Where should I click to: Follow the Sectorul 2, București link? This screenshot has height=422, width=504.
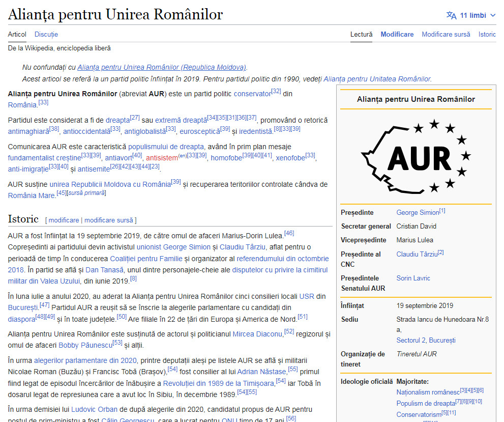426,341
